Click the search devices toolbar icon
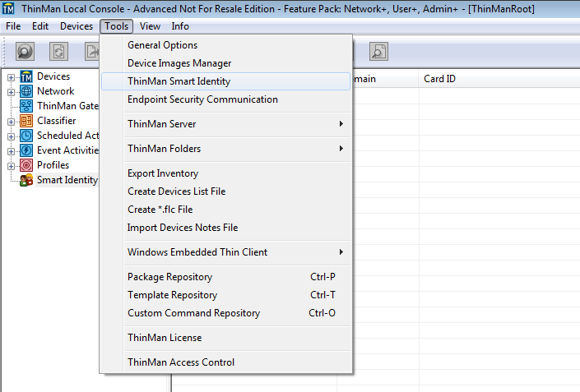This screenshot has height=392, width=580. [25, 51]
